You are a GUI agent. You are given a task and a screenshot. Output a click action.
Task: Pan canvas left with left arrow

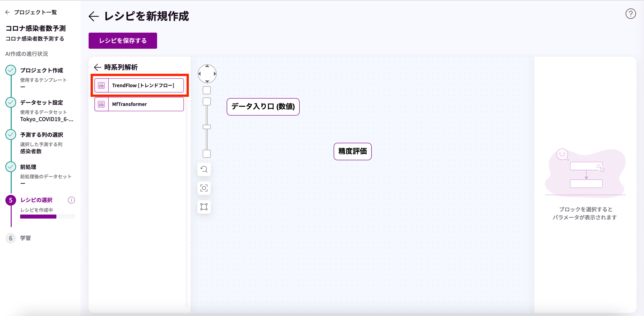click(x=200, y=74)
